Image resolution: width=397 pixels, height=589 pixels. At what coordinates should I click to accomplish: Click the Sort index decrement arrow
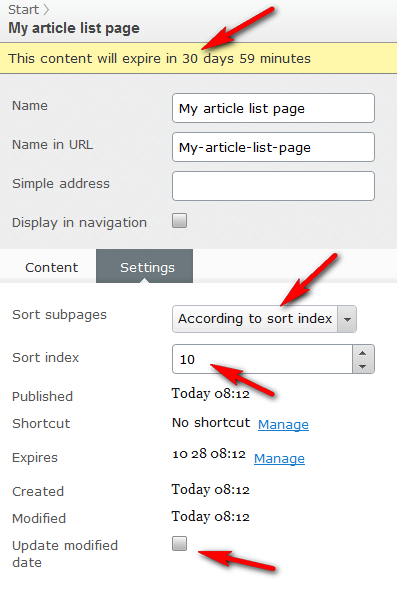point(363,366)
